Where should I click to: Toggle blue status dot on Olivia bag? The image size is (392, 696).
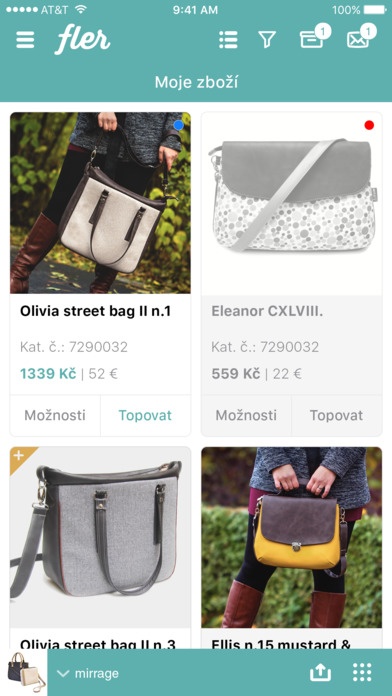[178, 126]
